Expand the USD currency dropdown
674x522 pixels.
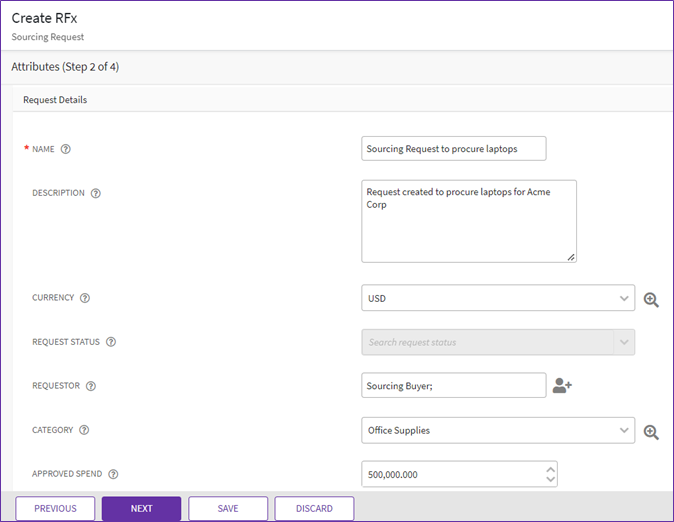click(624, 298)
